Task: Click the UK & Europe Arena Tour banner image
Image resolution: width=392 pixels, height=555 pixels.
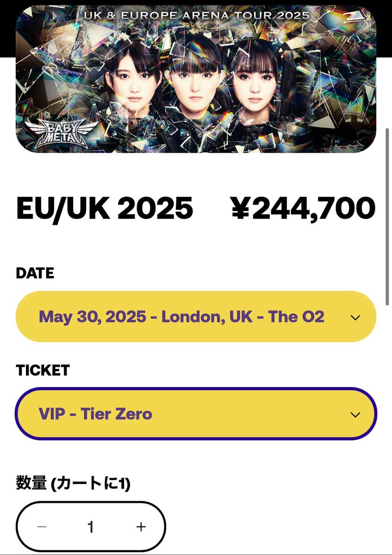Action: pyautogui.click(x=196, y=79)
